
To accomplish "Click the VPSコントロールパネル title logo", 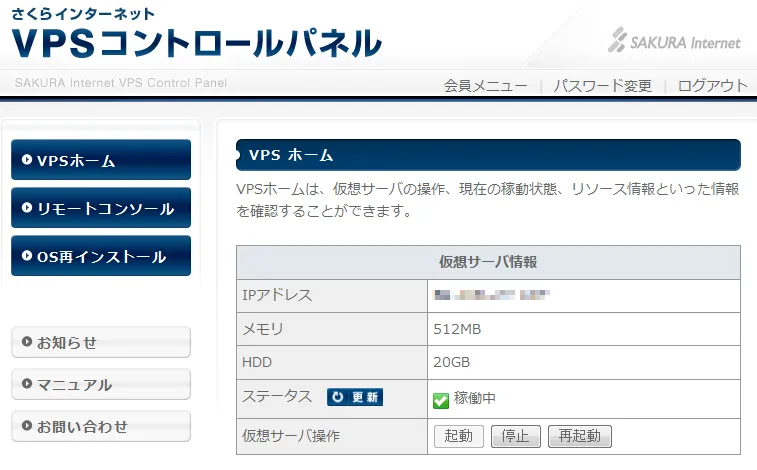I will 196,43.
